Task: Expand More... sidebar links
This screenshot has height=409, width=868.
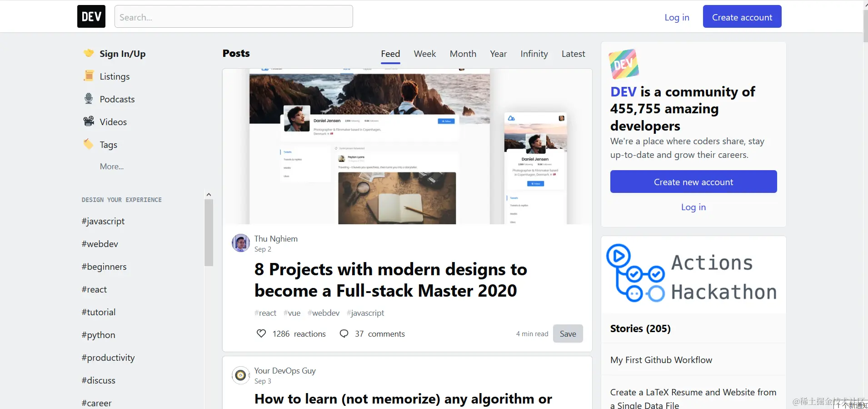Action: click(x=112, y=167)
